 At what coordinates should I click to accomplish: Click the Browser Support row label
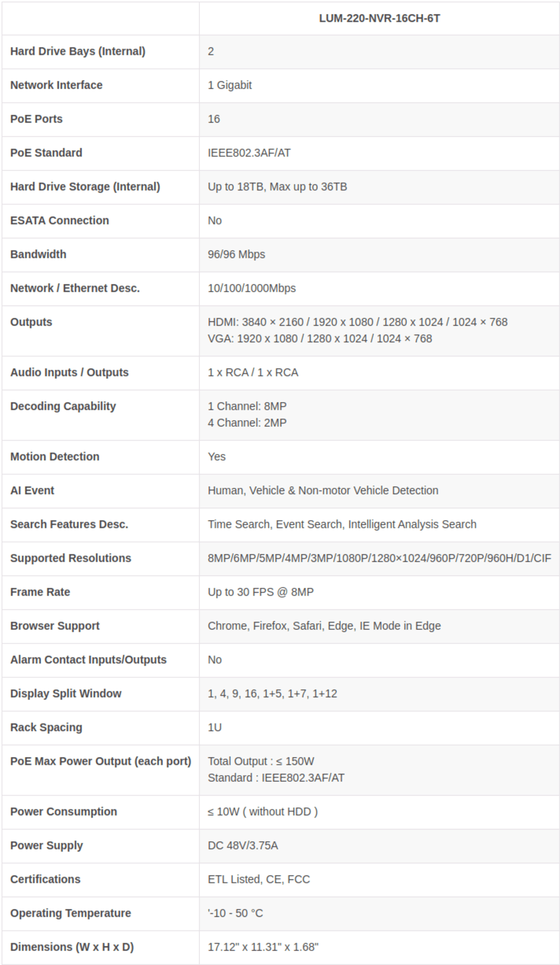(55, 626)
